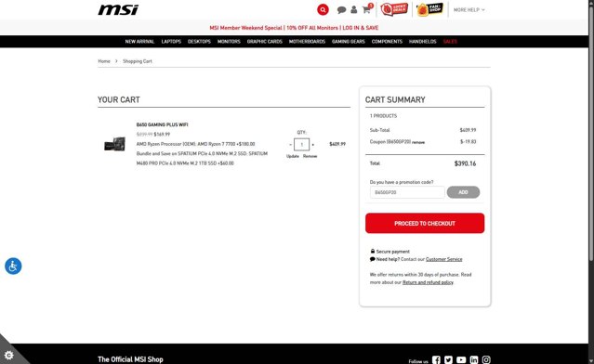594x364 pixels.
Task: Open Return and refund policy link
Action: [428, 282]
